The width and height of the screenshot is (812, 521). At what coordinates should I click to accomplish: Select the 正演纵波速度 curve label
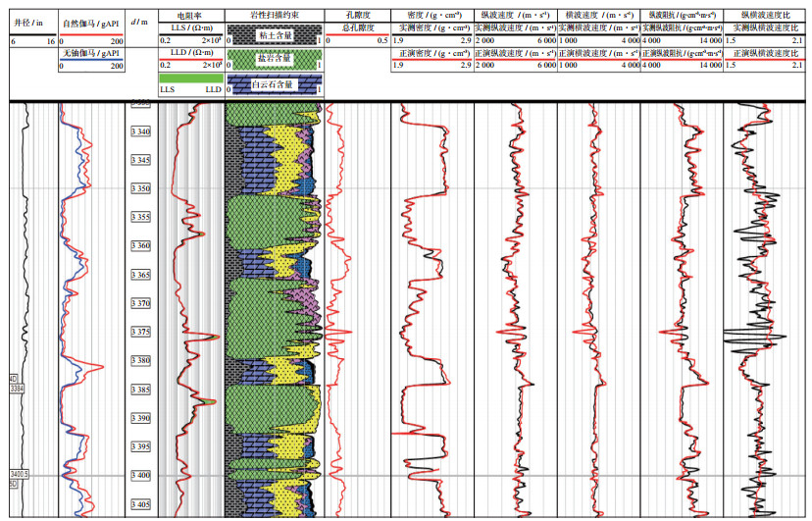(514, 53)
